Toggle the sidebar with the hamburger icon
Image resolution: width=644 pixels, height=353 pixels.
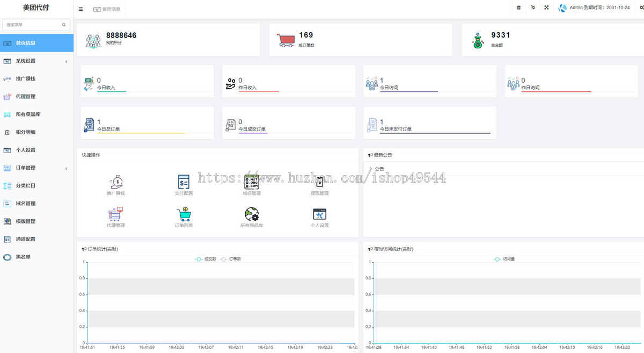pyautogui.click(x=80, y=9)
